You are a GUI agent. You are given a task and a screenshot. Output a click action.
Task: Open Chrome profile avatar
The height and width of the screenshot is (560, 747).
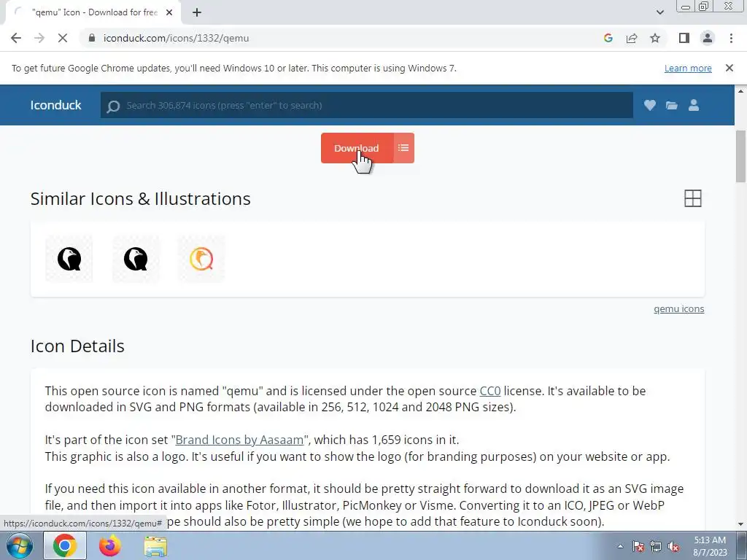click(708, 38)
